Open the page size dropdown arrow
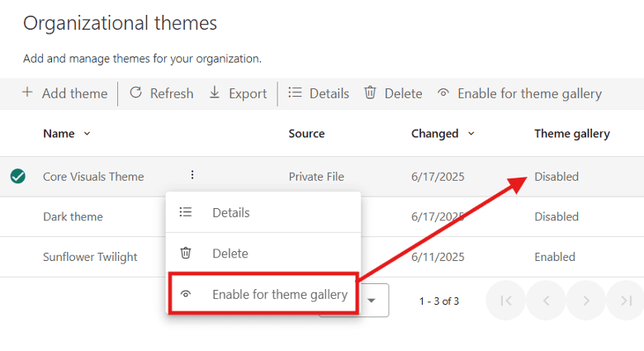Image resolution: width=644 pixels, height=351 pixels. point(372,301)
